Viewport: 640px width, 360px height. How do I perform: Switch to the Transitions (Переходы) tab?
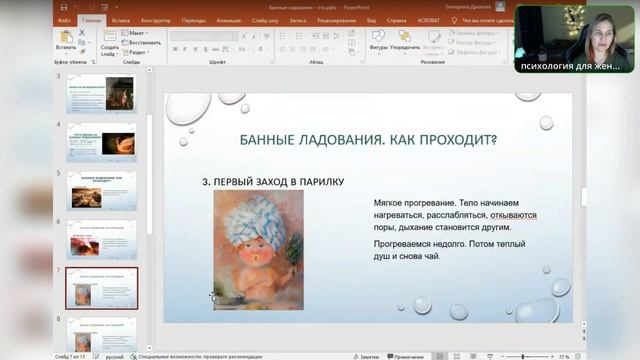tap(193, 20)
